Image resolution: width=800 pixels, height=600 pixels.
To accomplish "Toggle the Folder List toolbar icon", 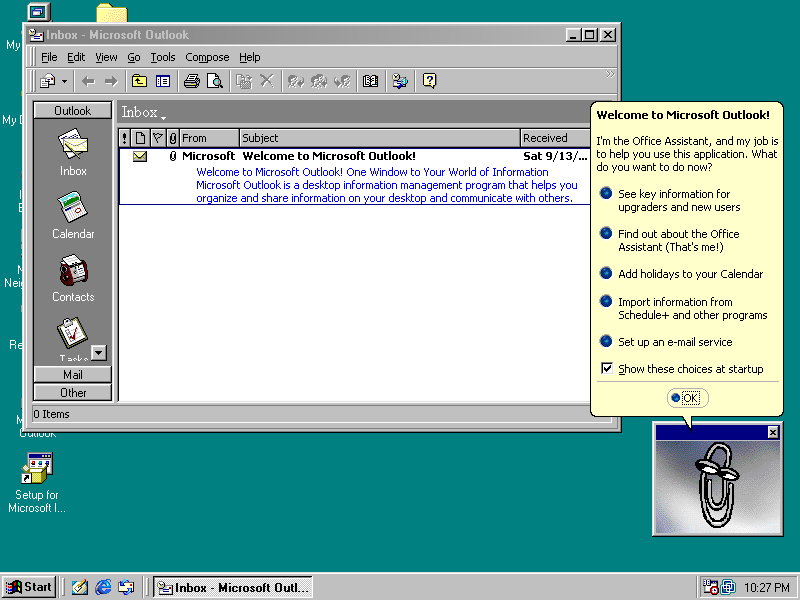I will tap(163, 81).
